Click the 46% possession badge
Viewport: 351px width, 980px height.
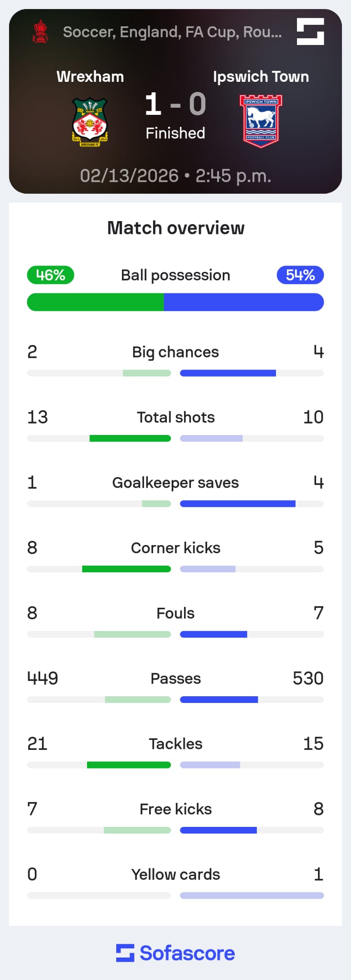[50, 275]
